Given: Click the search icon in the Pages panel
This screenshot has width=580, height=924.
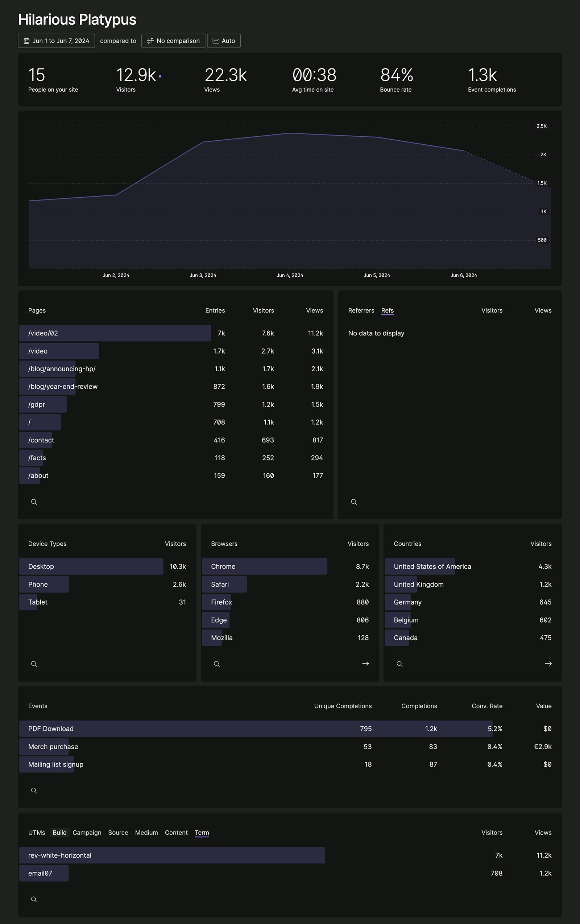Looking at the screenshot, I should click(34, 502).
